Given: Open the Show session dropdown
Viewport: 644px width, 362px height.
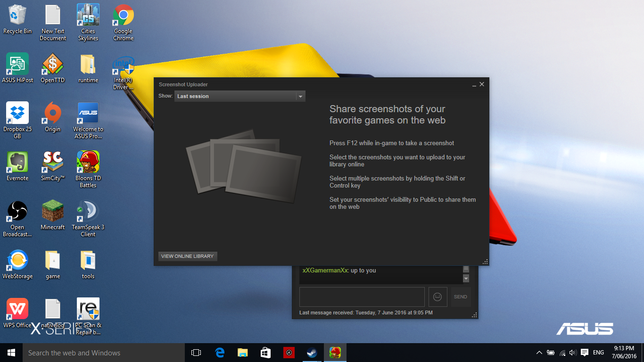Looking at the screenshot, I should (x=240, y=96).
